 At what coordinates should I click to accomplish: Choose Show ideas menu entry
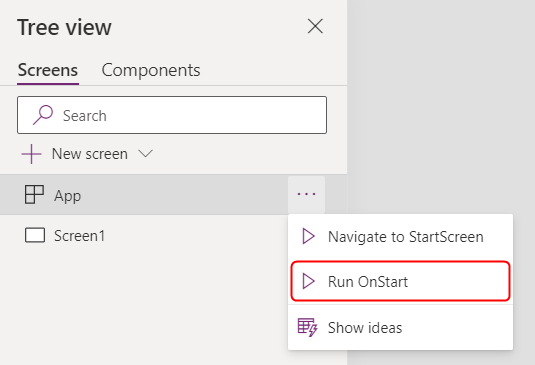coord(400,327)
